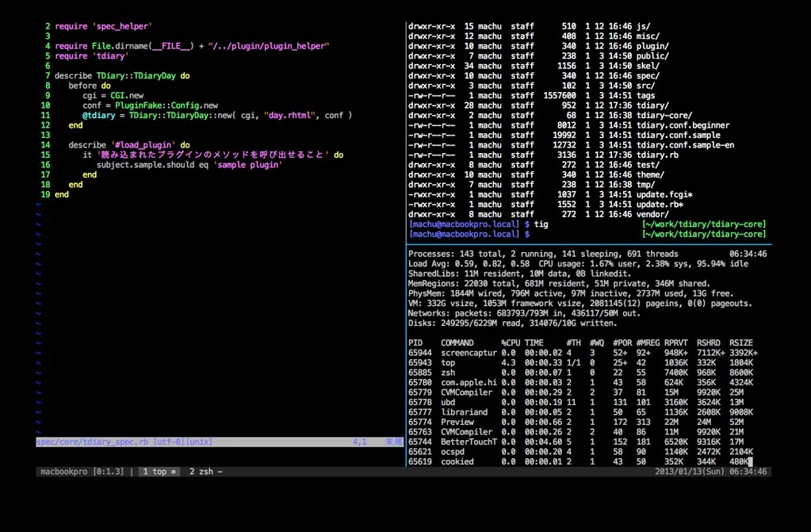Click the 'tdiary.conf.sample-en' file entry

685,145
